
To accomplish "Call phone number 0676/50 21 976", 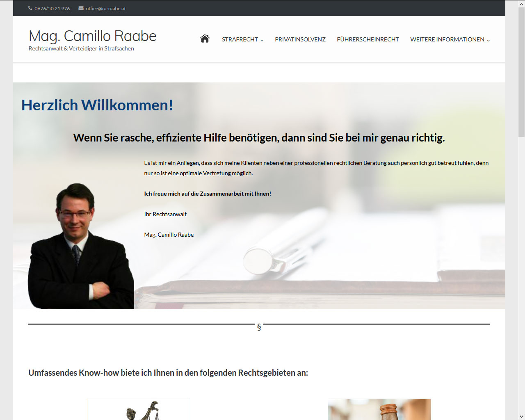I will tap(52, 9).
